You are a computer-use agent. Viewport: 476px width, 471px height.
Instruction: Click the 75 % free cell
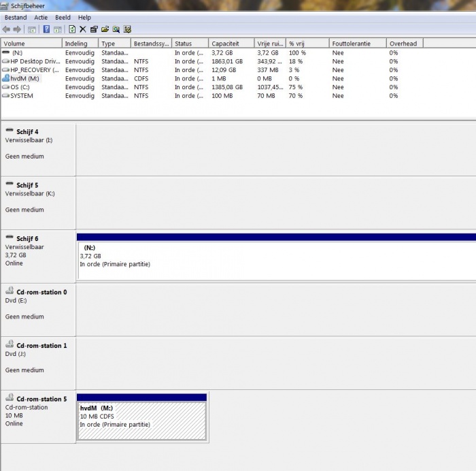coord(296,87)
